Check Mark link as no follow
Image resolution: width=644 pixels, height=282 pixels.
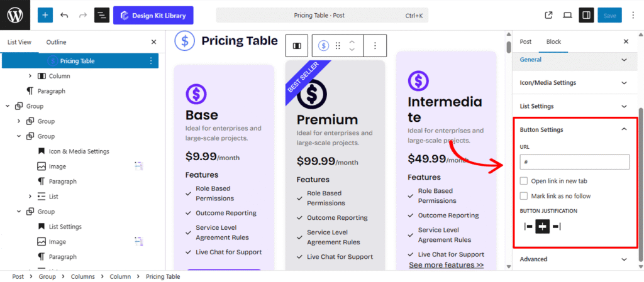[x=524, y=196]
